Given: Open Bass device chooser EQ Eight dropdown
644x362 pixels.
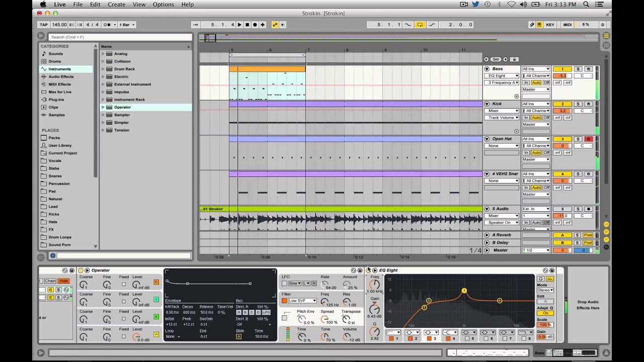Looking at the screenshot, I should click(502, 76).
